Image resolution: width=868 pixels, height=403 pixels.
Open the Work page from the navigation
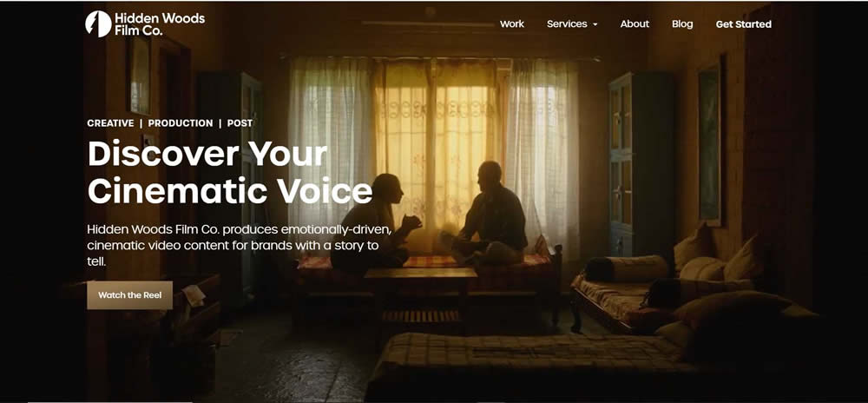(x=512, y=23)
